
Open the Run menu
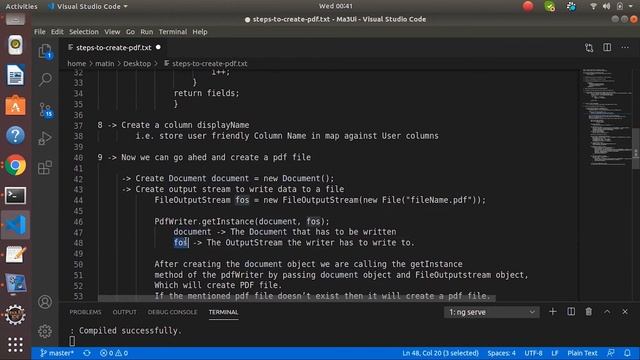(147, 32)
